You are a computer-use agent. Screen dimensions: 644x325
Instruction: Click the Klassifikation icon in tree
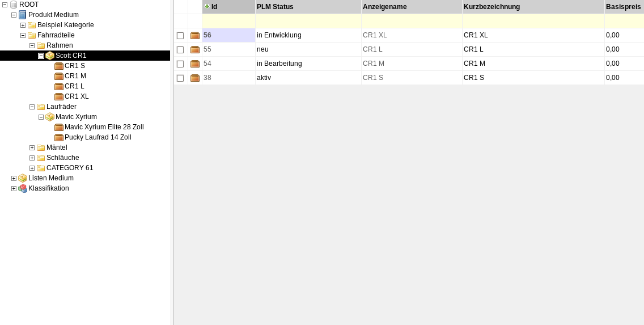point(23,188)
